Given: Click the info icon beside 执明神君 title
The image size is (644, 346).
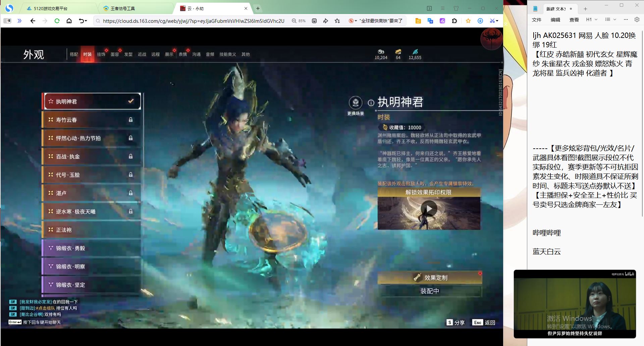Looking at the screenshot, I should [371, 103].
